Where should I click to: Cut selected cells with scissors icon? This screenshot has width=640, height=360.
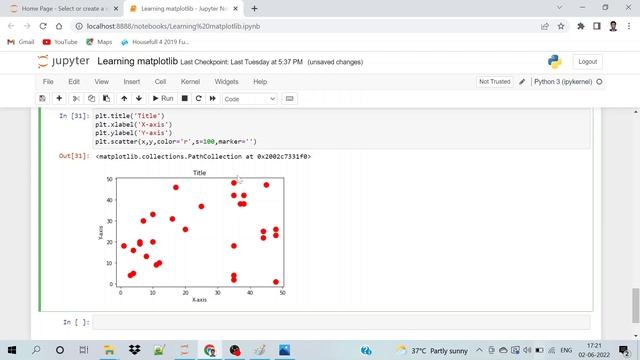76,98
